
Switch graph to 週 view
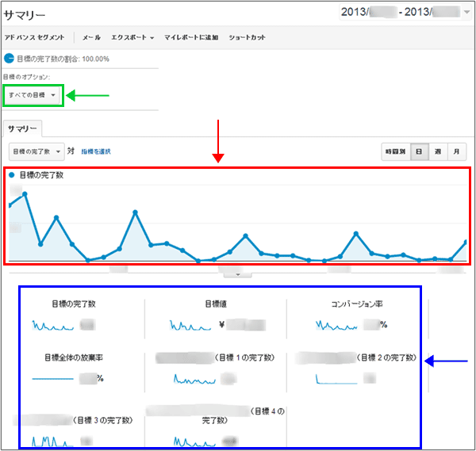pos(438,151)
